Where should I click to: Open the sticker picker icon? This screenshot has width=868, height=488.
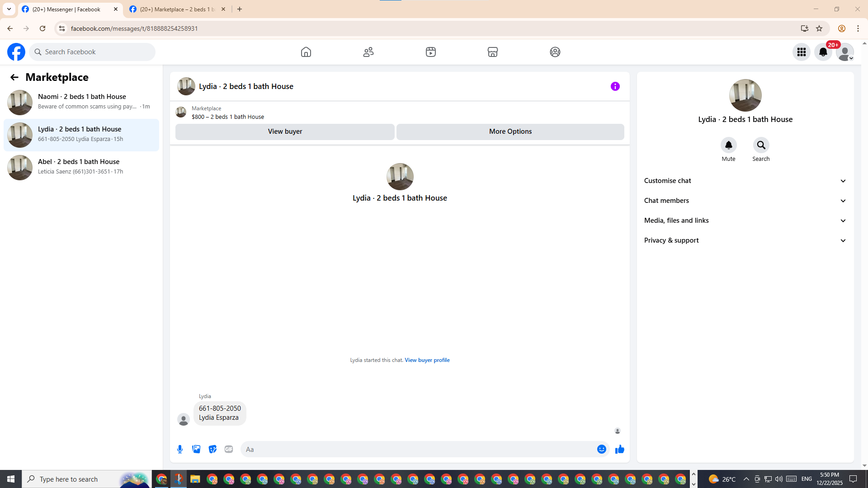[x=212, y=449]
